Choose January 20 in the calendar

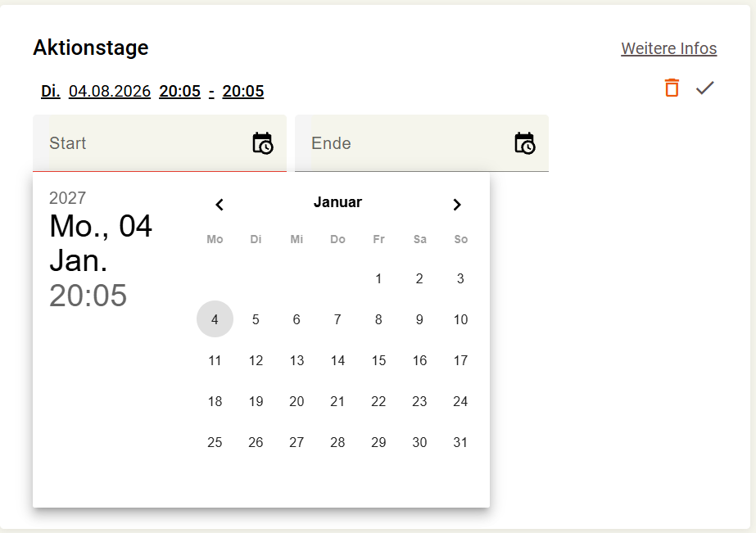(297, 401)
